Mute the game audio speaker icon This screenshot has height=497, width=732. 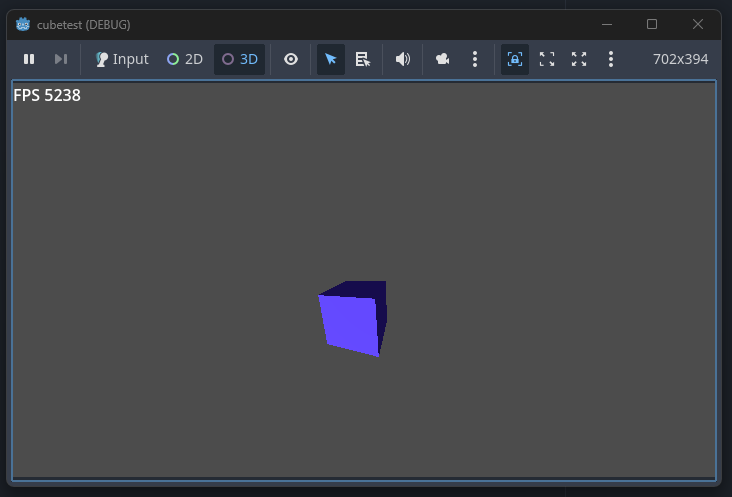402,59
